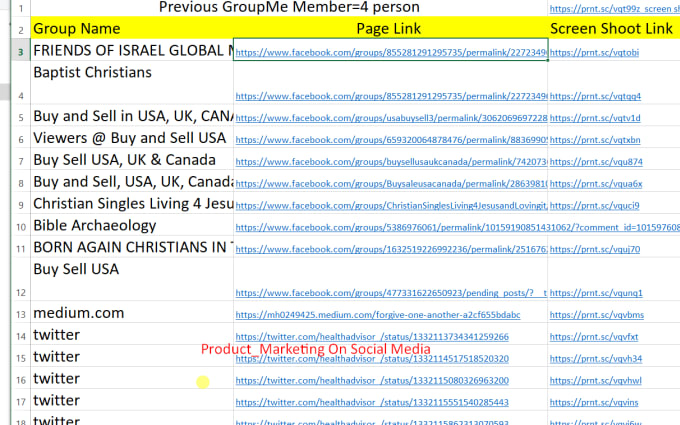Viewport: 680px width, 425px height.
Task: Open the prnt.sc/vquci9 screenshot link
Action: tap(595, 206)
